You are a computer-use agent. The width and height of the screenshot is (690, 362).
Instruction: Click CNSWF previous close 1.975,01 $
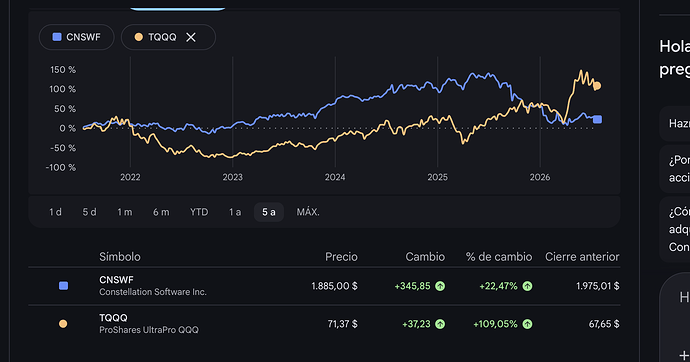pos(598,286)
